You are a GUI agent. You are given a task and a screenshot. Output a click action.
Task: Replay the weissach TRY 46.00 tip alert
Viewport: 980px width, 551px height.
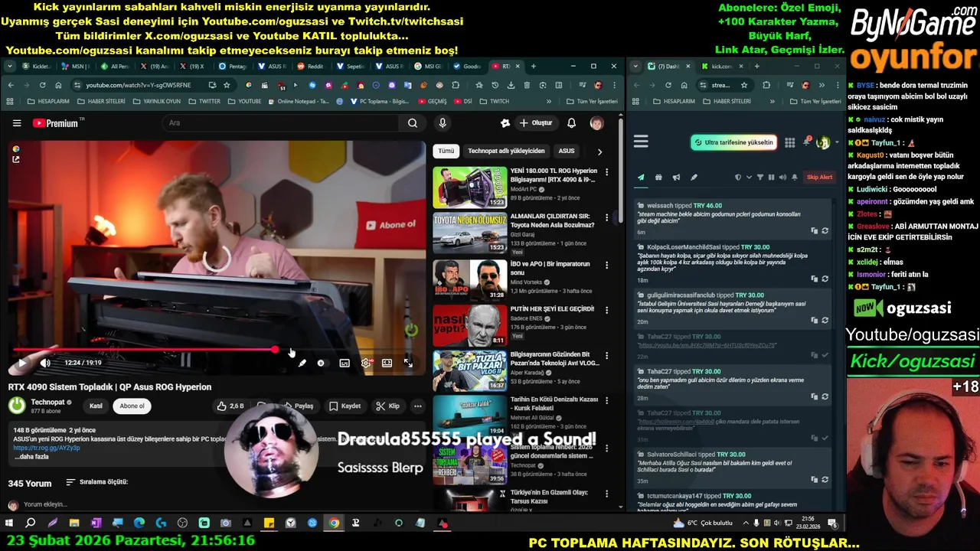click(x=825, y=230)
